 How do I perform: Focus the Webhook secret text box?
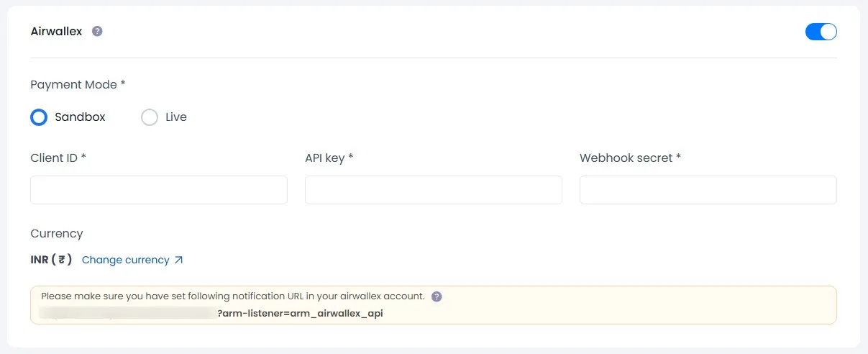click(708, 190)
